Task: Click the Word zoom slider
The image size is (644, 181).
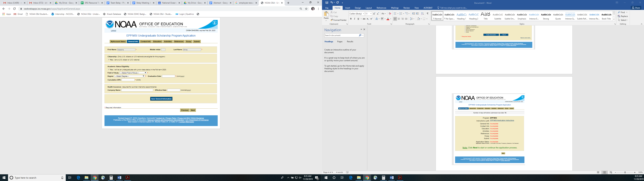Action: [625, 172]
